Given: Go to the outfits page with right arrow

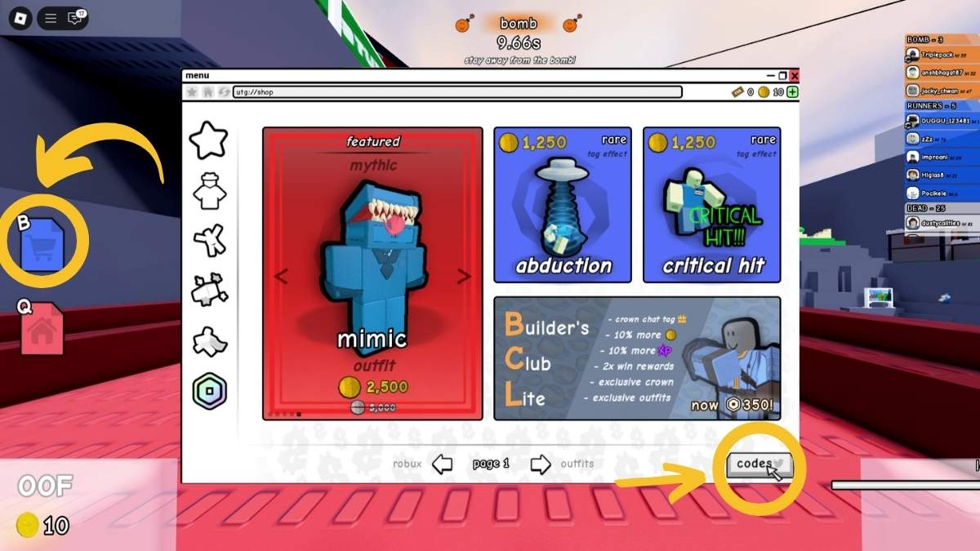Looking at the screenshot, I should click(541, 464).
